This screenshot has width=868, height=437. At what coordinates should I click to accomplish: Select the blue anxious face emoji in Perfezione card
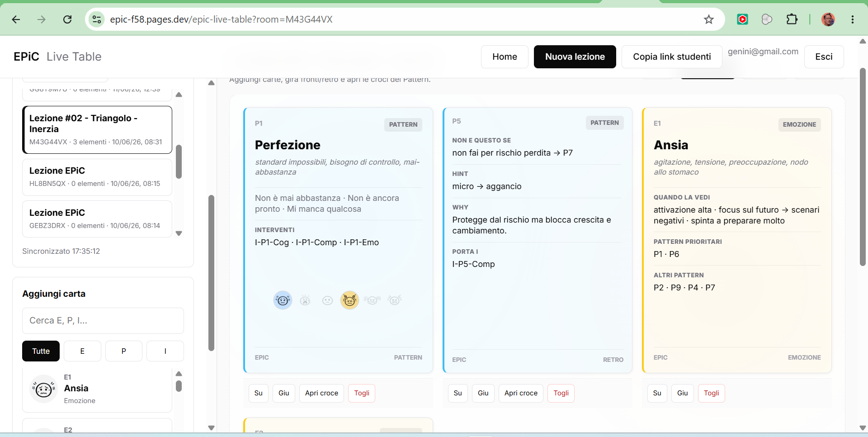tap(283, 300)
